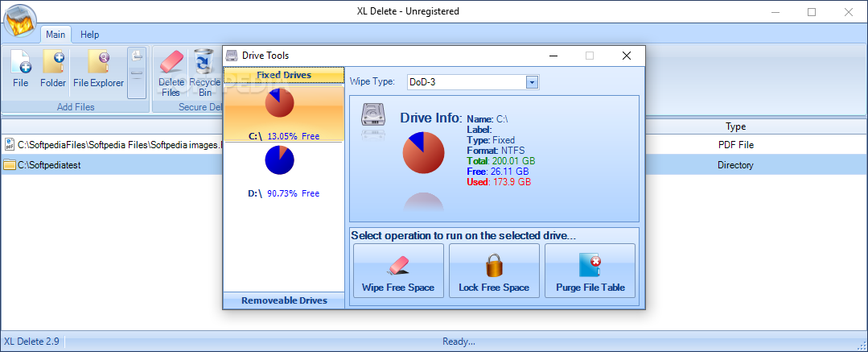
Task: Open the Wipe Type dropdown arrow
Action: [532, 82]
